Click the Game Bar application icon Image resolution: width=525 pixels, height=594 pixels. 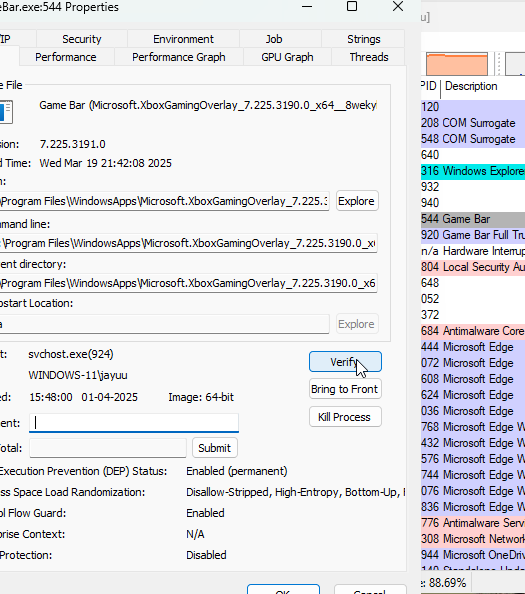pos(6,112)
